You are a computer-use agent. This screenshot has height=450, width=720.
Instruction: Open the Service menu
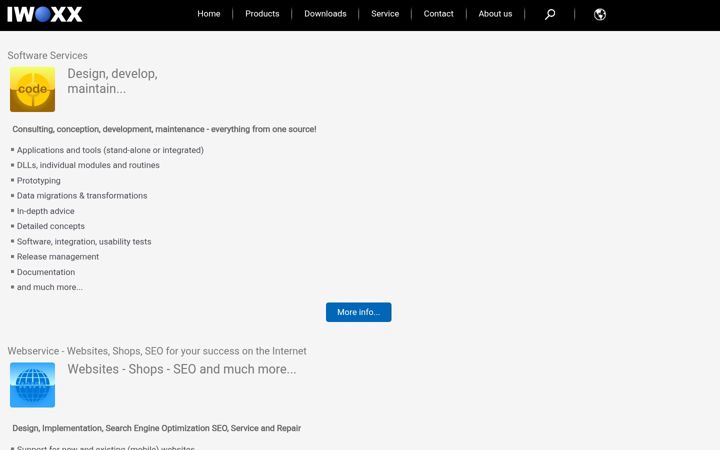coord(385,14)
